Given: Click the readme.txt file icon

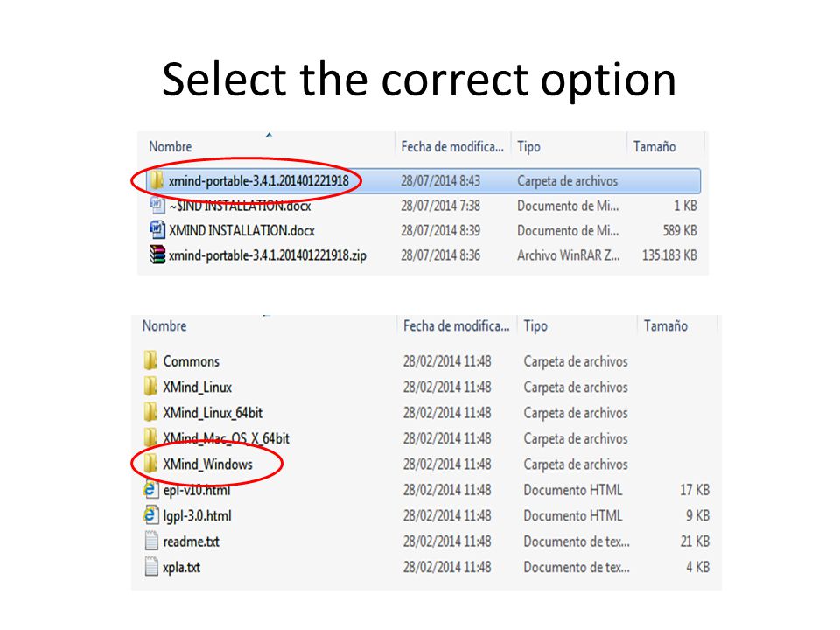Looking at the screenshot, I should [x=151, y=541].
